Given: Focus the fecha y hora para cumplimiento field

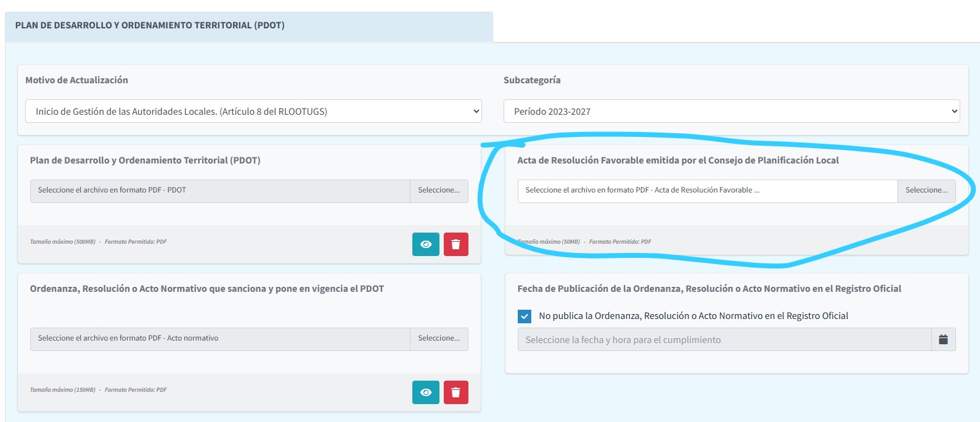Looking at the screenshot, I should pyautogui.click(x=724, y=339).
